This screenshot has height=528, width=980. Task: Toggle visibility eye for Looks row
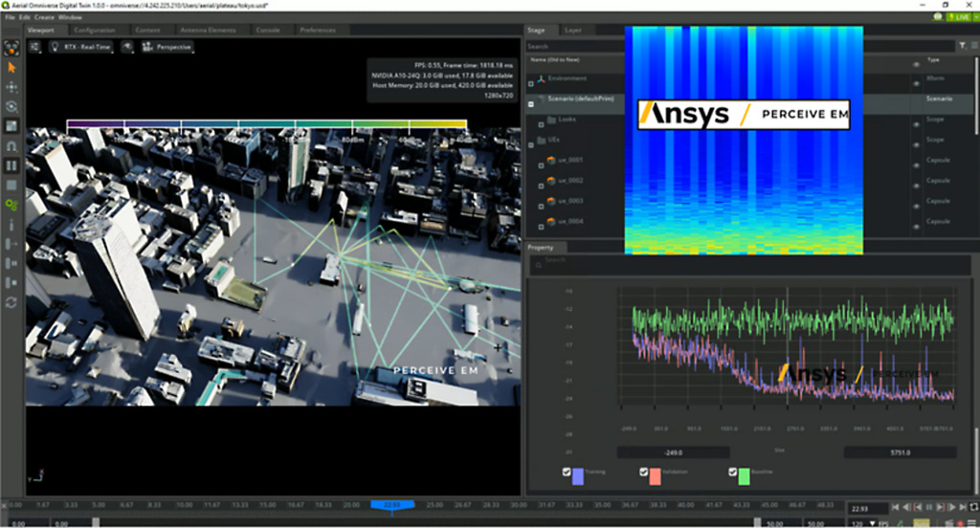[916, 124]
